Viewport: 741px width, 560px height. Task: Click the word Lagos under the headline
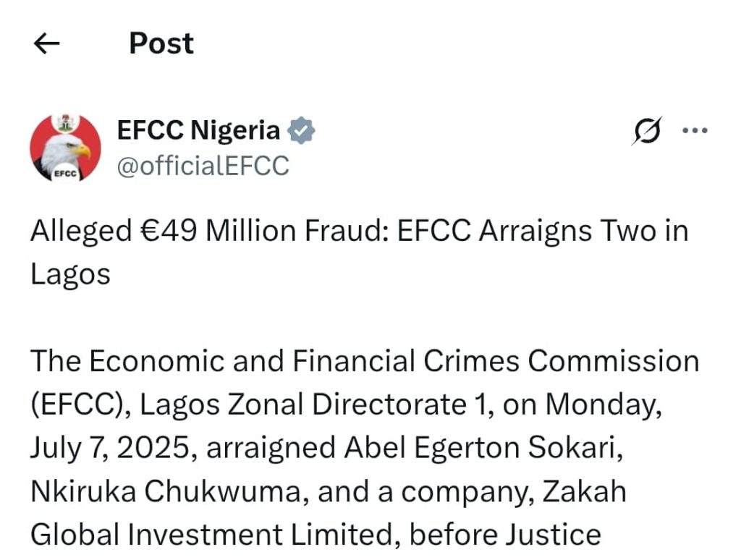[x=70, y=274]
